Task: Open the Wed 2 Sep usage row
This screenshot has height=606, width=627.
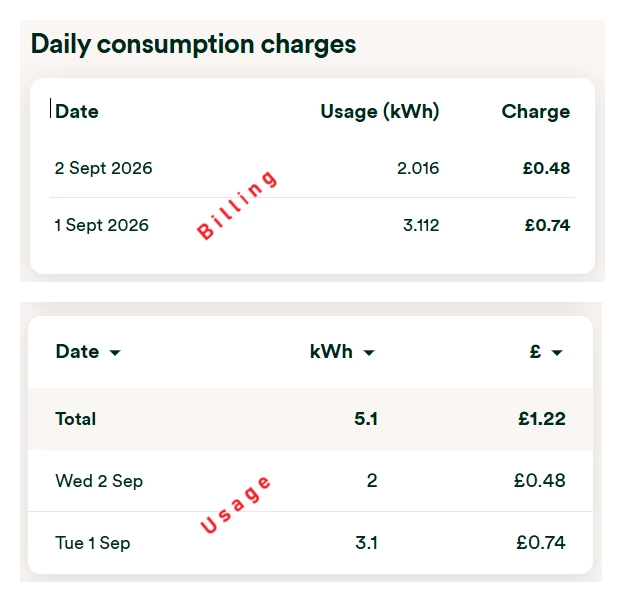Action: point(310,480)
